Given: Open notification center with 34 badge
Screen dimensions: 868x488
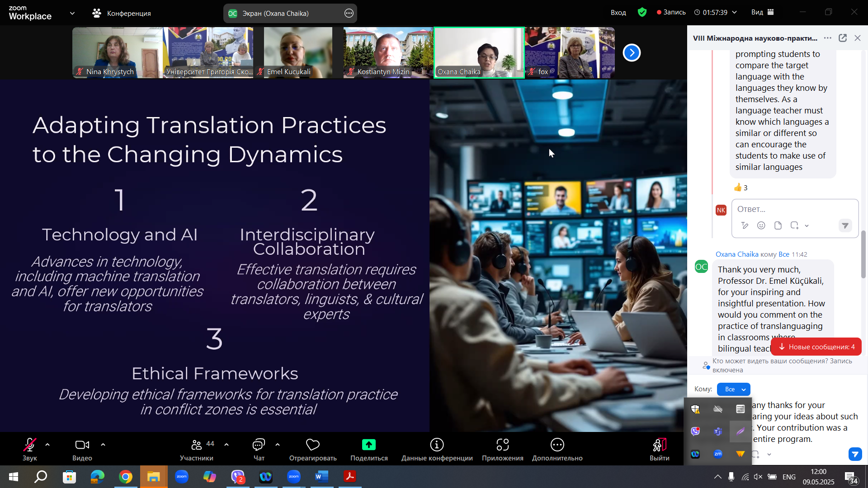Looking at the screenshot, I should coord(851,478).
